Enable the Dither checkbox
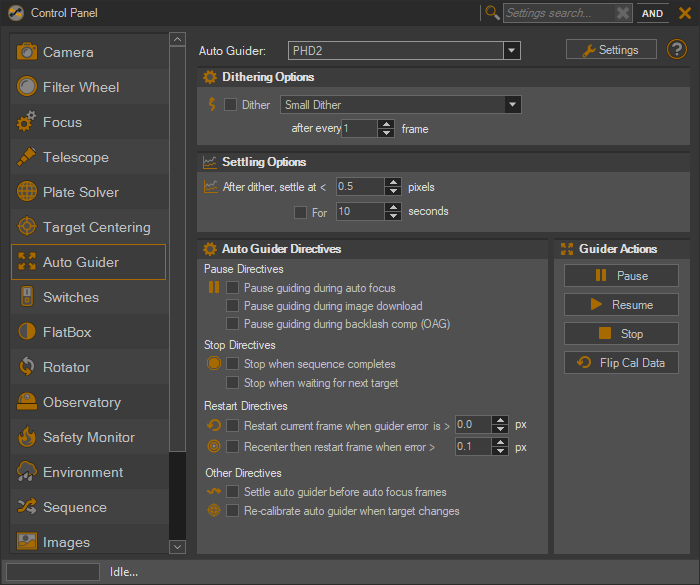 (x=230, y=104)
